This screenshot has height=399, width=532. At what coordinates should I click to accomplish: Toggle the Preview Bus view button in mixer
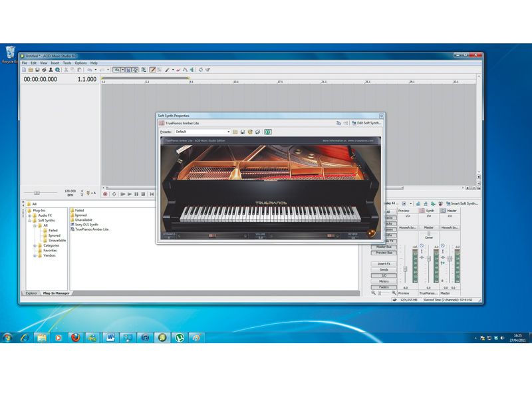[384, 253]
